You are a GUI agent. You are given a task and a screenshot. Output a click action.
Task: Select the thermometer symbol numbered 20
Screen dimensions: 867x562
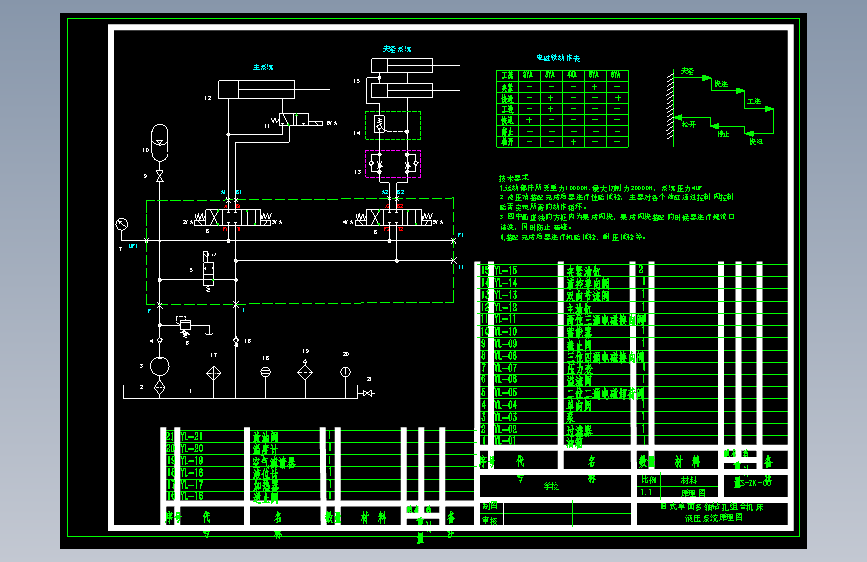click(346, 372)
